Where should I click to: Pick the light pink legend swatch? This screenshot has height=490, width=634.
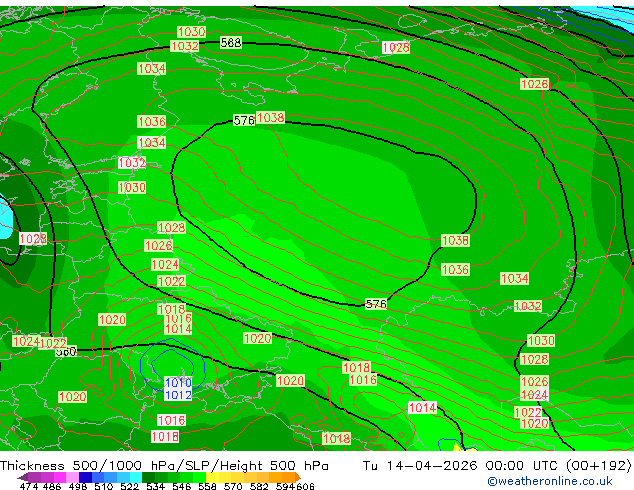coord(72,477)
